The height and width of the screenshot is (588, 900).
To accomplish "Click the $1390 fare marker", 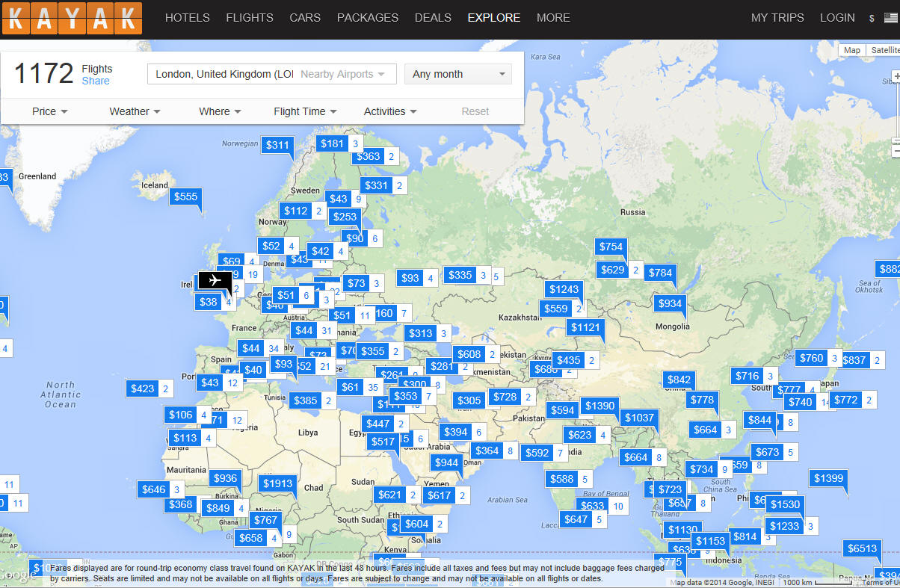I will (x=600, y=406).
